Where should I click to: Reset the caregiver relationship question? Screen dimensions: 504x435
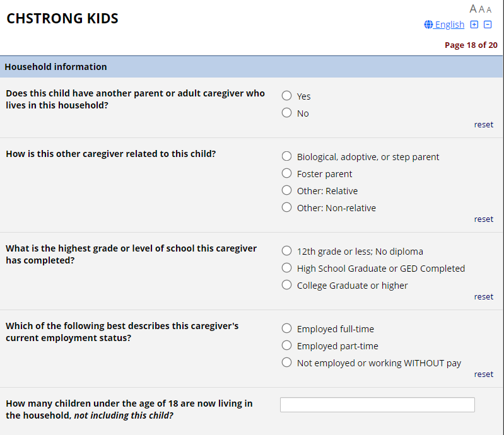pyautogui.click(x=484, y=219)
